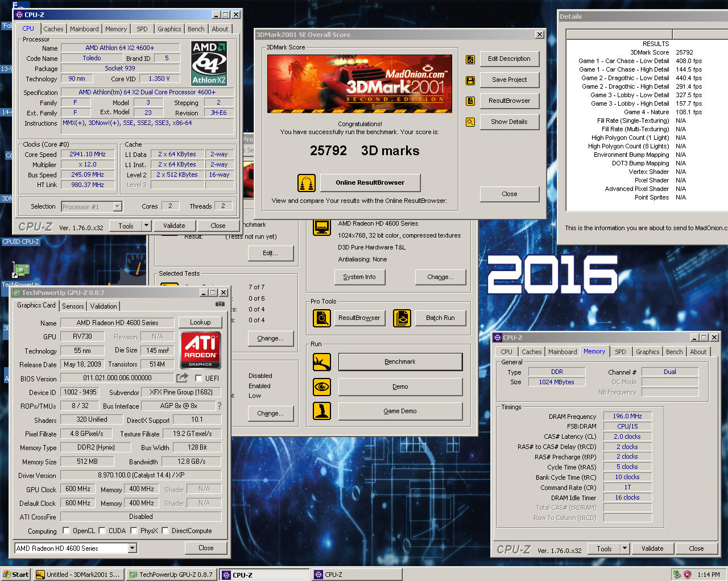This screenshot has height=582, width=728.
Task: Click the Batch Run button
Action: click(441, 318)
